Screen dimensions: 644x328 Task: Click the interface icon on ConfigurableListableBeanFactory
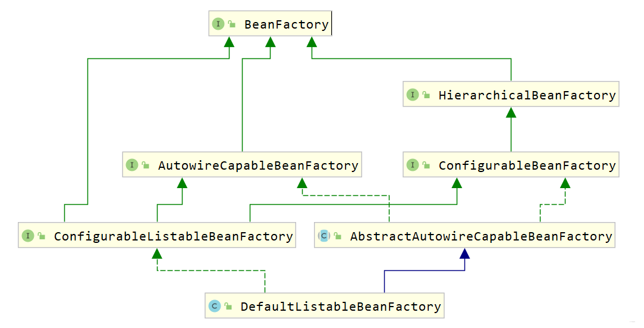(28, 236)
